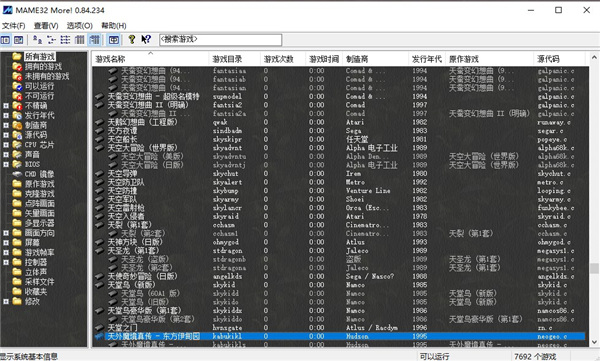This screenshot has height=361, width=600.
Task: Expand the CPU 芯片 tree node
Action: pyautogui.click(x=6, y=145)
